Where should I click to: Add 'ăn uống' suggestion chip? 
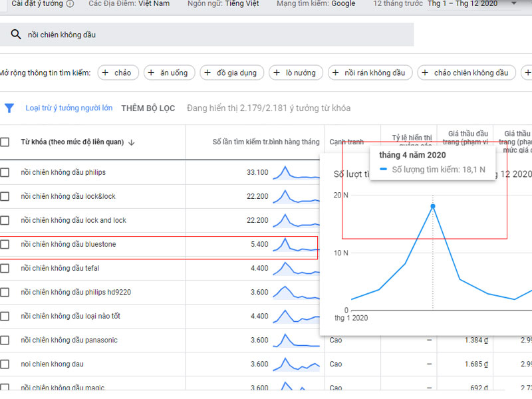[x=170, y=72]
